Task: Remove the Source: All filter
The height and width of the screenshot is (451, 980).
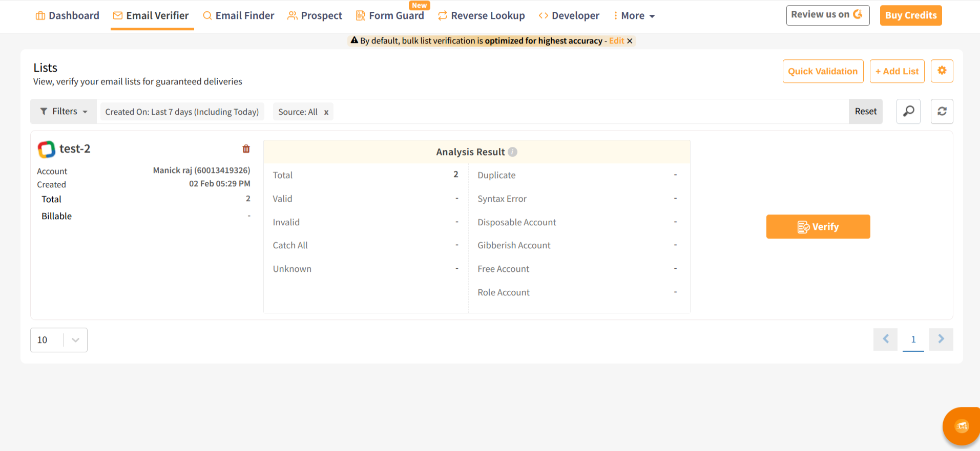Action: click(x=326, y=112)
